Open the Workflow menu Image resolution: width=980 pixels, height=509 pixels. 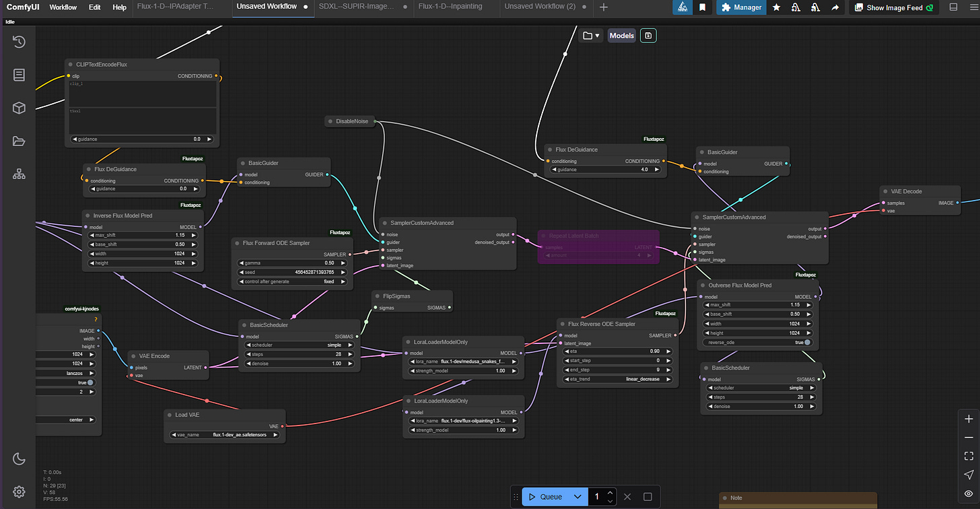pyautogui.click(x=63, y=7)
